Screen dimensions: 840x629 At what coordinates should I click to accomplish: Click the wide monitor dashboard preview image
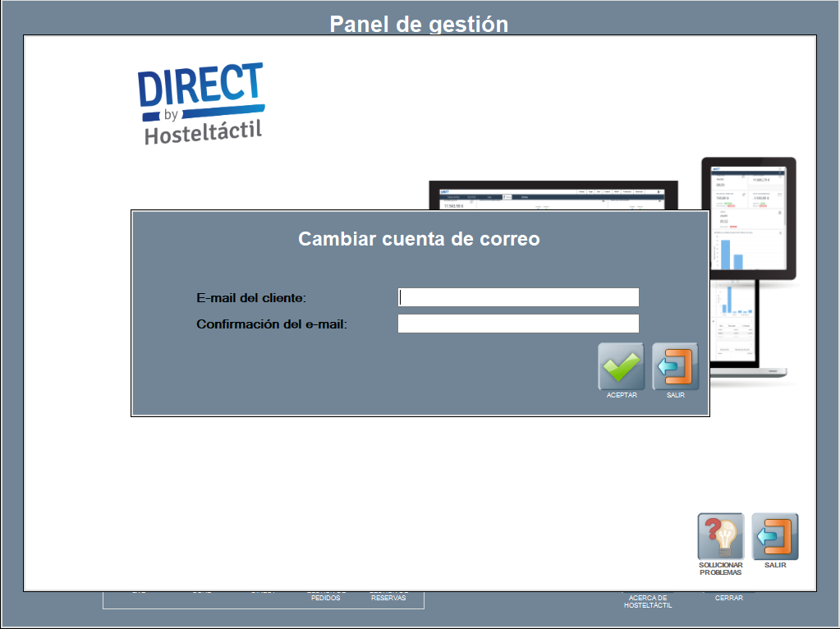pyautogui.click(x=553, y=195)
